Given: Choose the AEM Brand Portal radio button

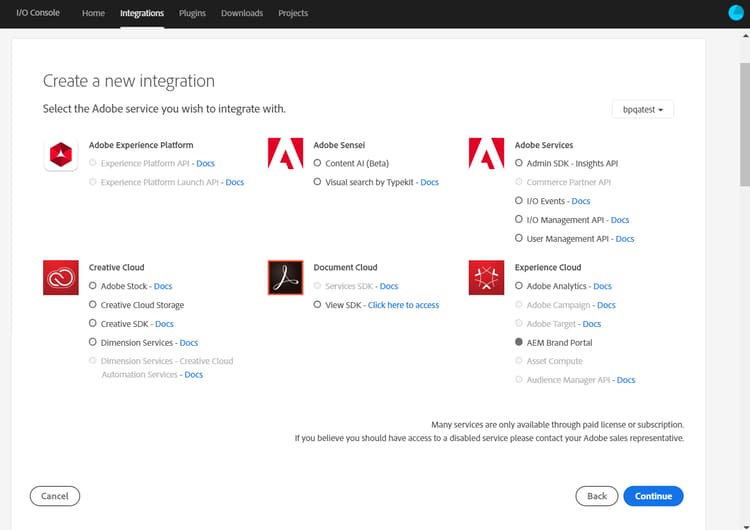Looking at the screenshot, I should pos(519,342).
